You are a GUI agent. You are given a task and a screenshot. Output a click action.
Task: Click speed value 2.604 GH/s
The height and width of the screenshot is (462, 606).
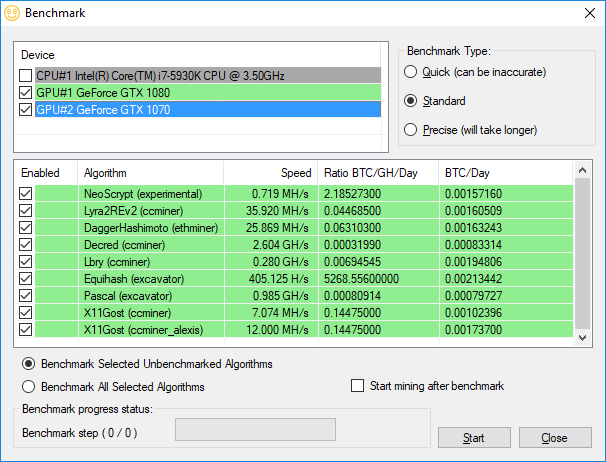(x=281, y=244)
